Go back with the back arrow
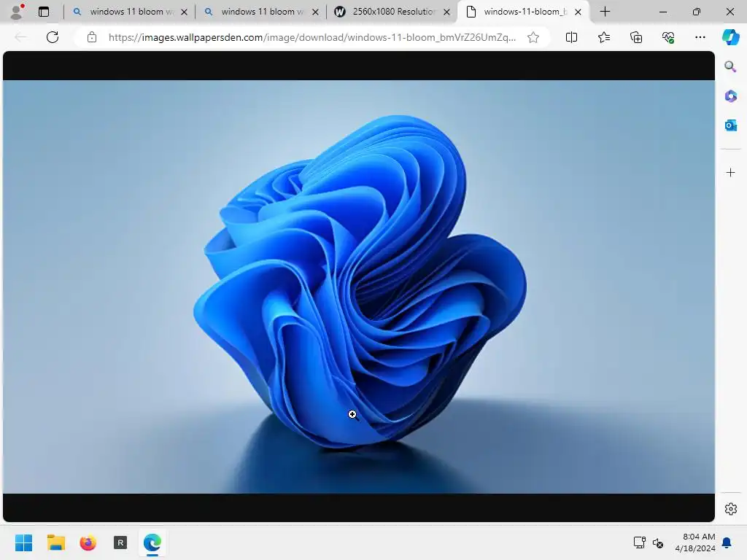The image size is (747, 560). click(x=20, y=37)
